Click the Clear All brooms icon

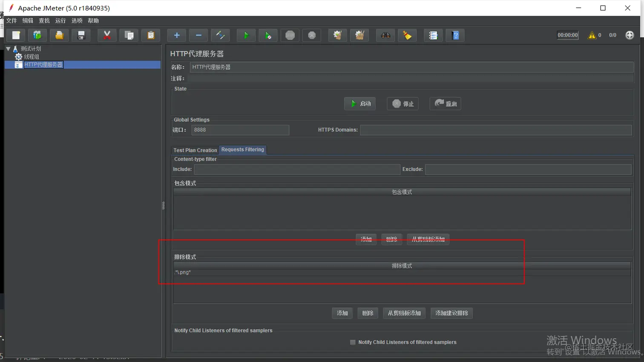(359, 35)
